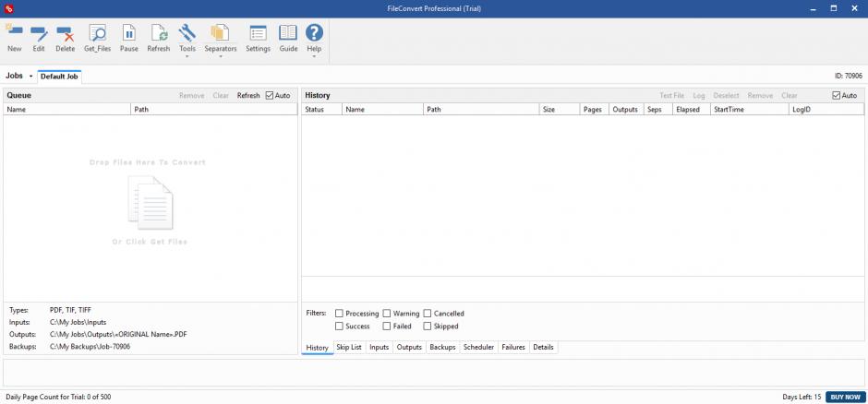Enable the Cancelled filter checkbox

(x=428, y=314)
